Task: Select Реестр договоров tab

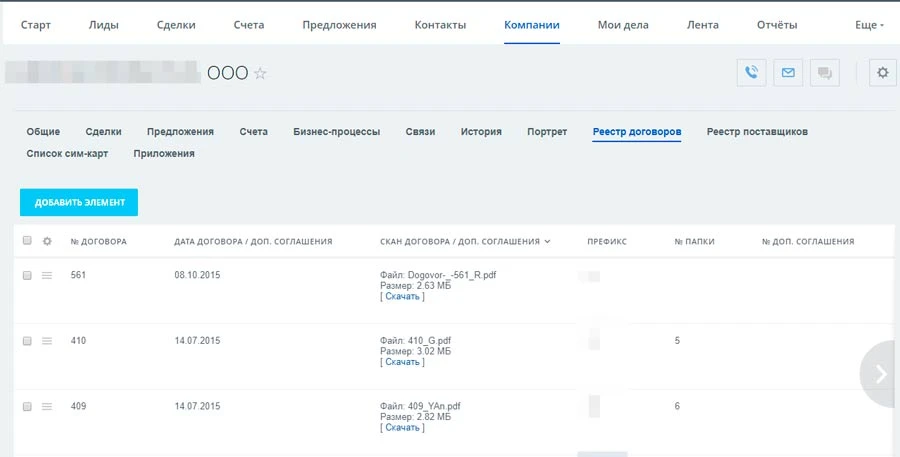Action: click(x=637, y=132)
